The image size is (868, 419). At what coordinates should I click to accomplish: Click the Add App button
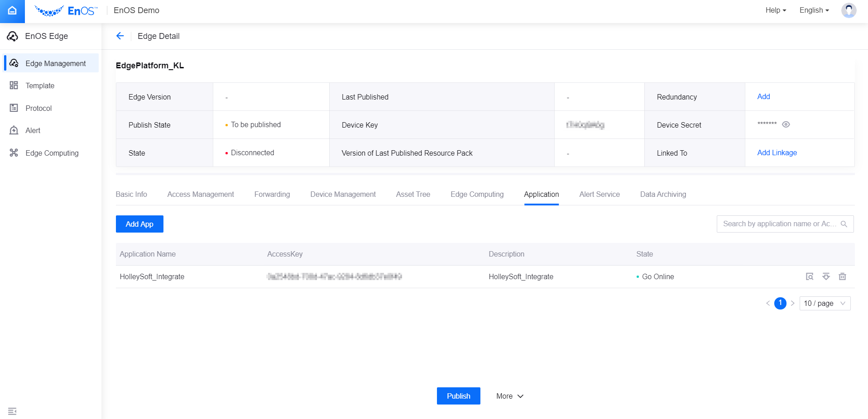click(139, 224)
